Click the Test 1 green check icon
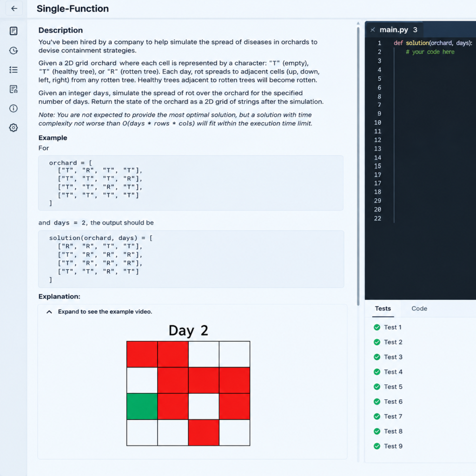 point(377,327)
